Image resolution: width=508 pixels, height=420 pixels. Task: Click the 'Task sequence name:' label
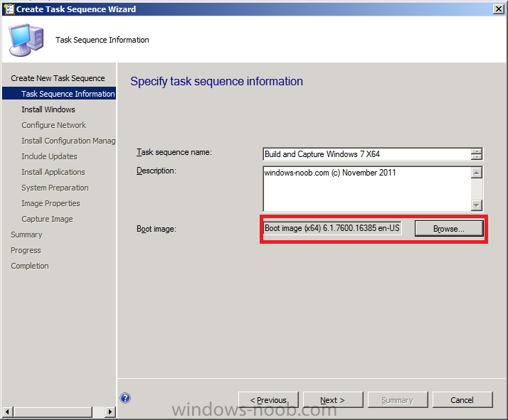coord(174,152)
